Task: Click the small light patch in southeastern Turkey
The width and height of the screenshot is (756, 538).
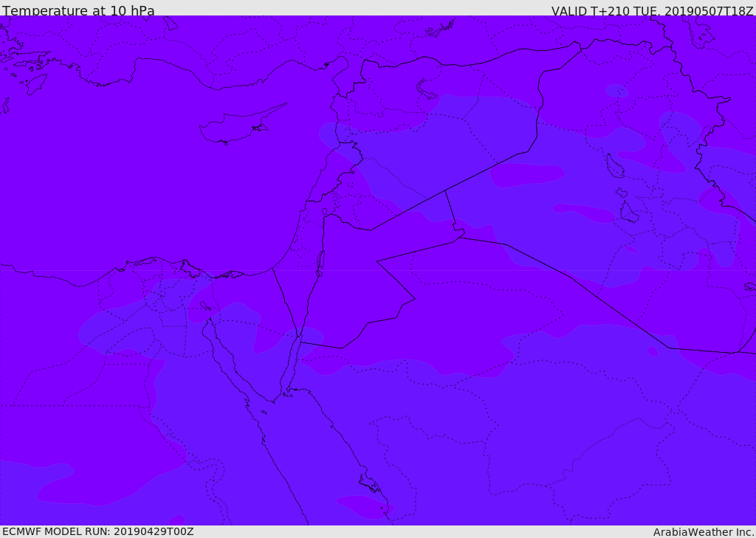Action: tap(616, 91)
